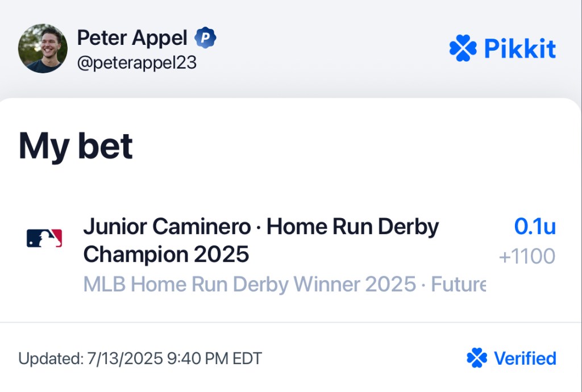Select the MLB league logo icon
Viewport: 582px width, 392px height.
[44, 238]
